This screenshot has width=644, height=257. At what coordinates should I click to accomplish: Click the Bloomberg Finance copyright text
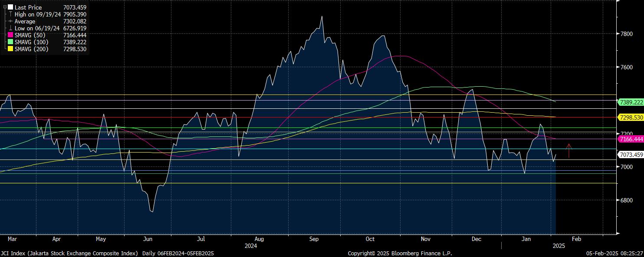pyautogui.click(x=400, y=253)
